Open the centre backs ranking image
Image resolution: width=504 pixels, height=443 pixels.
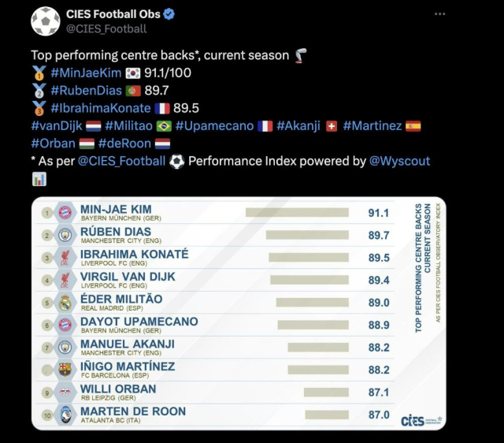(x=239, y=314)
